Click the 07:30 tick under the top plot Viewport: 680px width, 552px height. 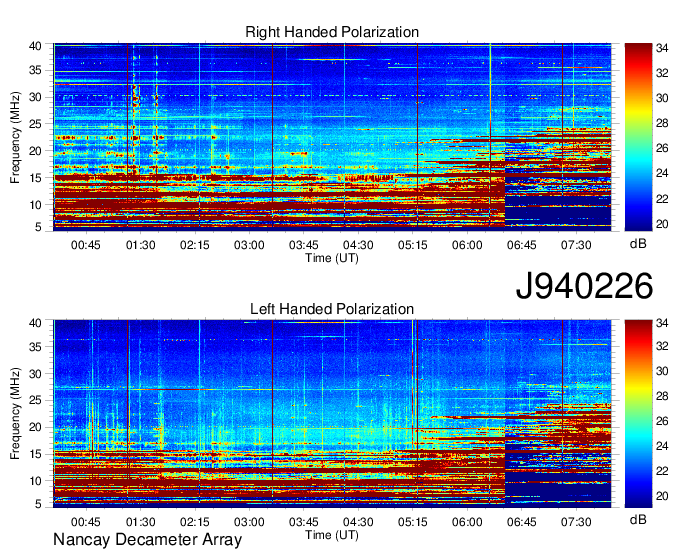[x=576, y=245]
